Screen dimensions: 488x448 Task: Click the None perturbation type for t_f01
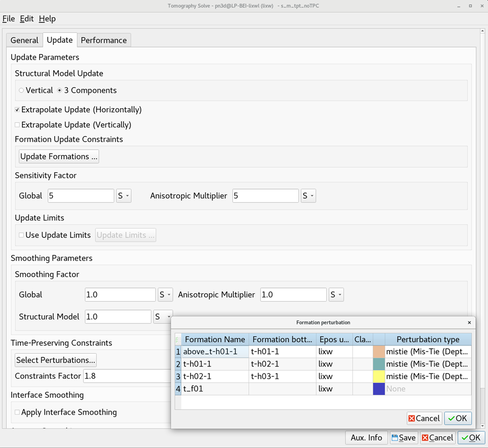[428, 389]
